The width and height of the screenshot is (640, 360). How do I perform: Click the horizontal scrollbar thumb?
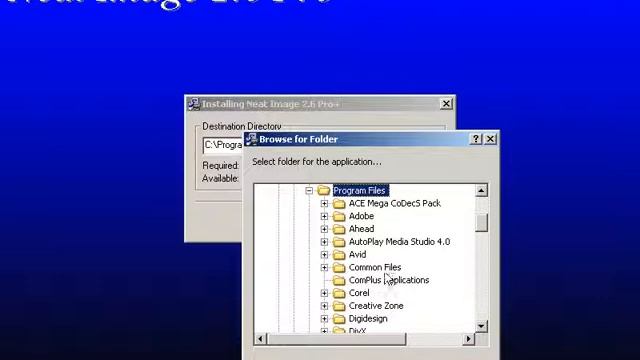[x=337, y=339]
